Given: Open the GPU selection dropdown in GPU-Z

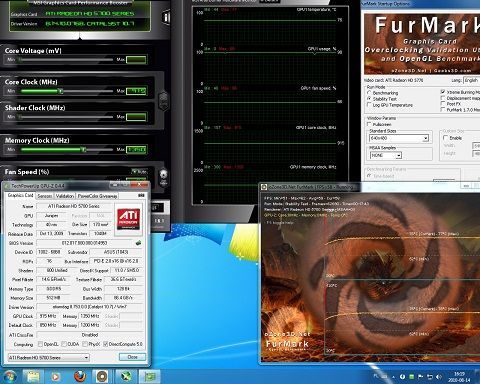Looking at the screenshot, I should 49,357.
